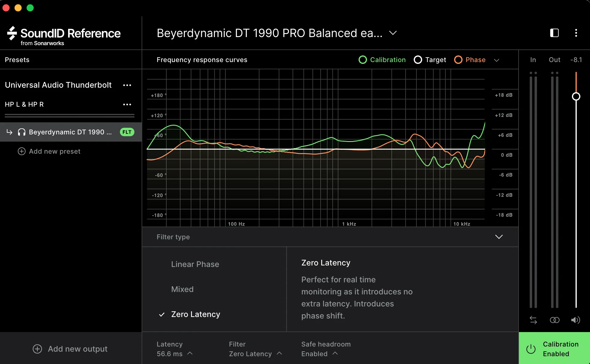Open HP L & HP R options dots
Image resolution: width=590 pixels, height=364 pixels.
127,105
